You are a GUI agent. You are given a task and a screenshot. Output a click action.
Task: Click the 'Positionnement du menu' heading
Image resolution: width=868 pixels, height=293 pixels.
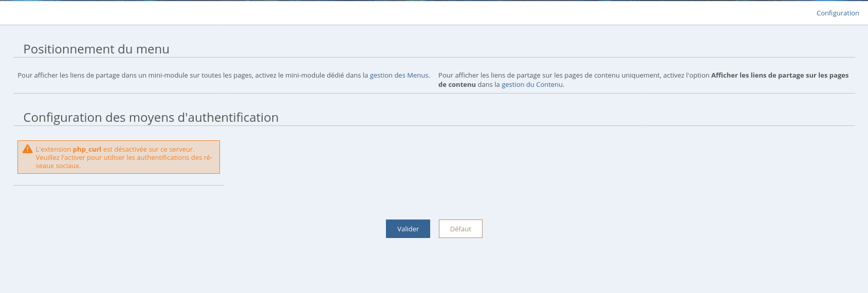[x=97, y=49]
